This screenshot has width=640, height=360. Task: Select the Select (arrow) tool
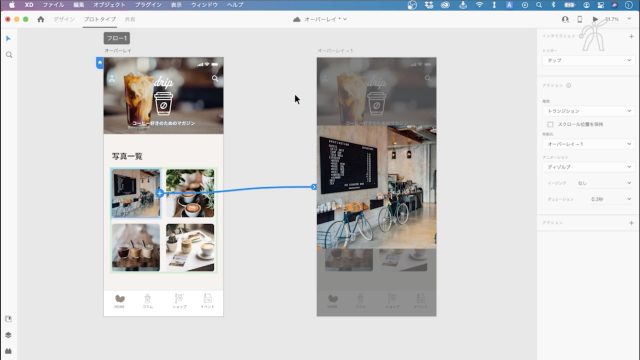tap(9, 38)
